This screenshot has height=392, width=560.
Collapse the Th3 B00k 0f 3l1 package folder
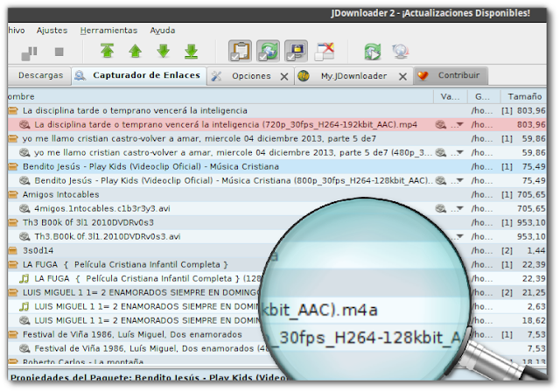tap(13, 223)
